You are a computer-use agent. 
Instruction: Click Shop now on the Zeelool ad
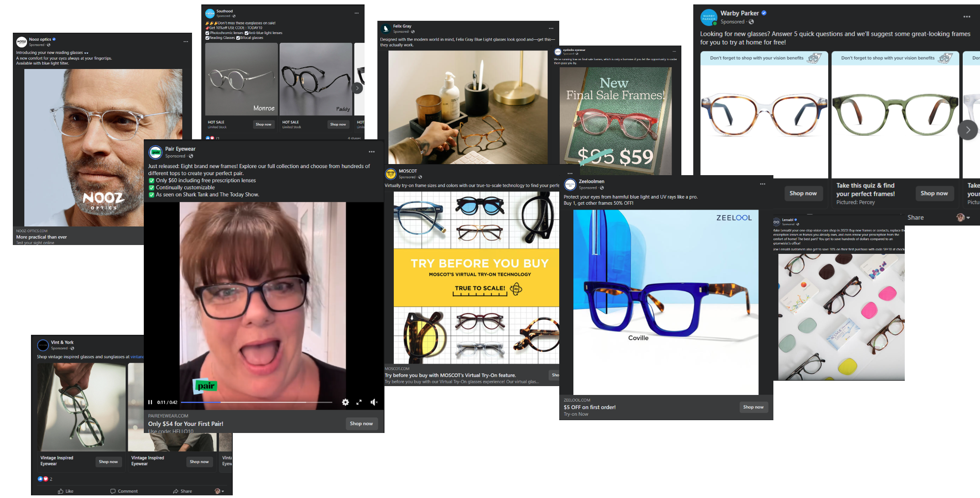point(753,407)
